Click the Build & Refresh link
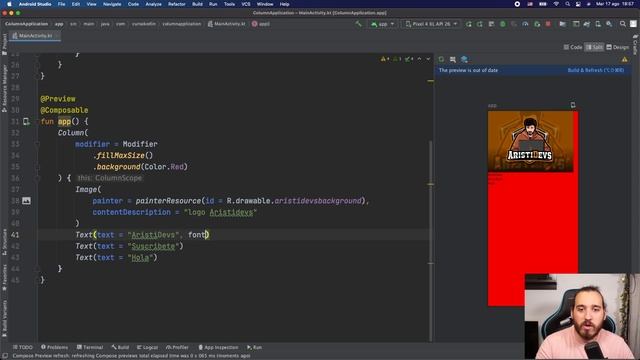 click(596, 70)
